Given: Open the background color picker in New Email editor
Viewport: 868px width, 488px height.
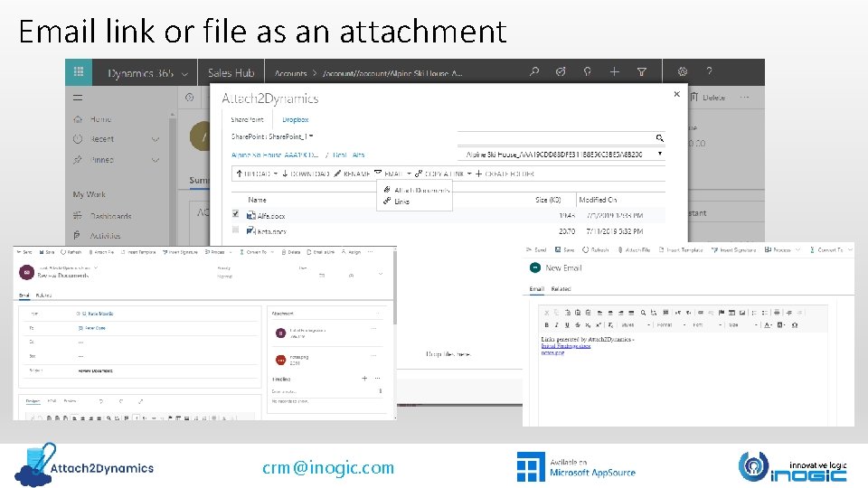Looking at the screenshot, I should point(781,324).
